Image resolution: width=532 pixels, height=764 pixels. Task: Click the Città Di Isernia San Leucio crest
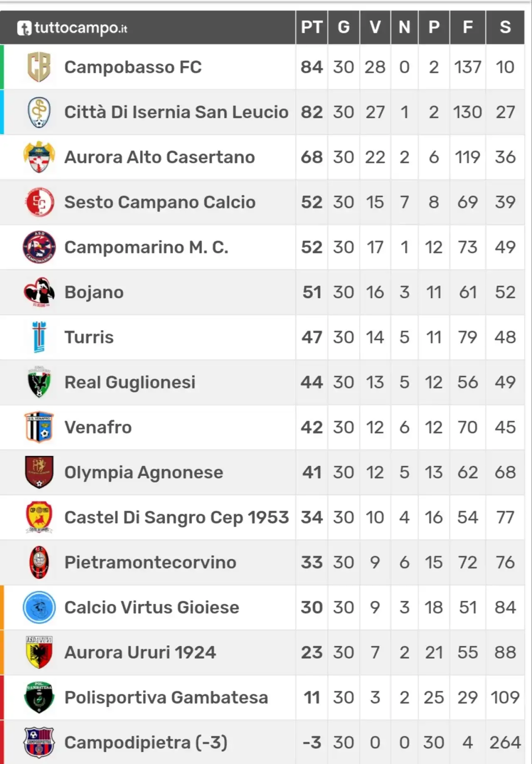[39, 112]
